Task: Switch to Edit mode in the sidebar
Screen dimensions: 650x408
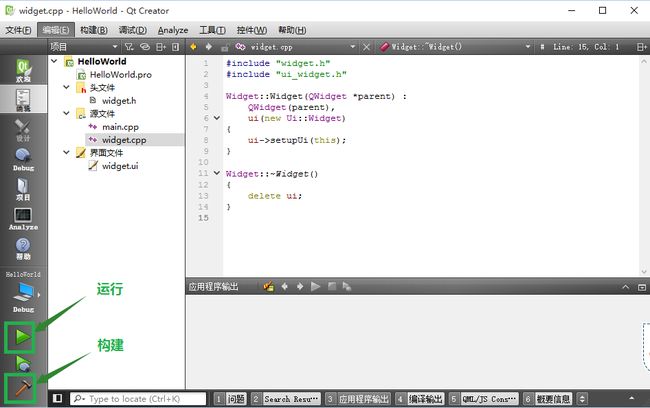Action: tap(23, 100)
